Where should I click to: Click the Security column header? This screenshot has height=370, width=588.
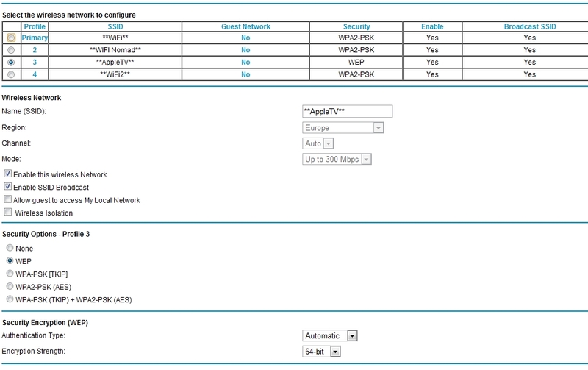[356, 26]
